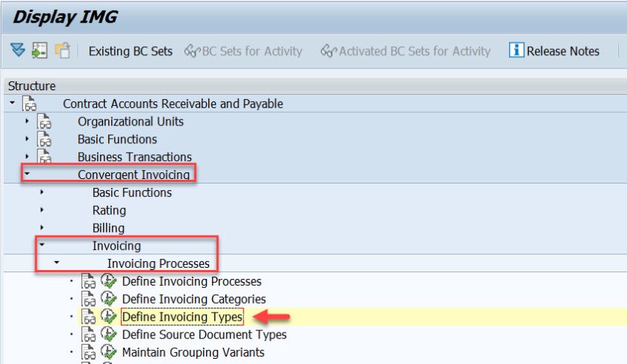Run the Maintain Grouping Variants execute icon
This screenshot has height=364, width=627.
[x=109, y=352]
